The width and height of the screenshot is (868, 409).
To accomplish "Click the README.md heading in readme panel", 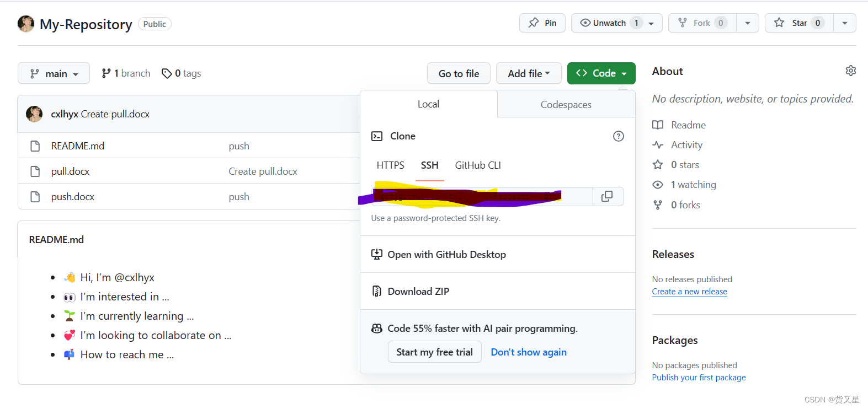I will pyautogui.click(x=57, y=240).
